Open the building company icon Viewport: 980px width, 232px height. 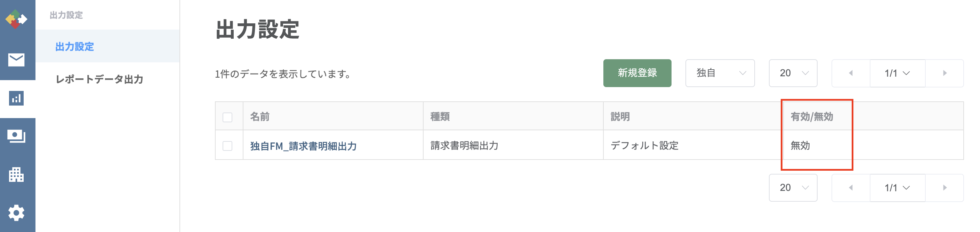coord(16,175)
